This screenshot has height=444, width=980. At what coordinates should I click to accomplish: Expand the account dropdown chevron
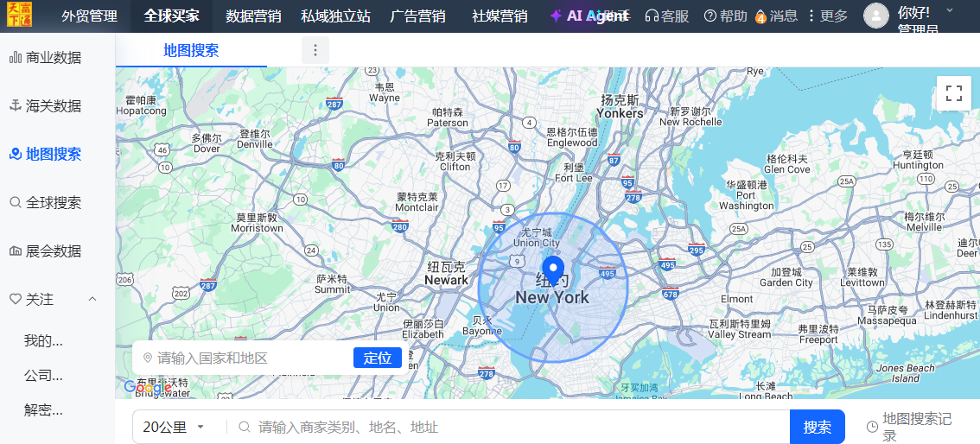[x=950, y=10]
